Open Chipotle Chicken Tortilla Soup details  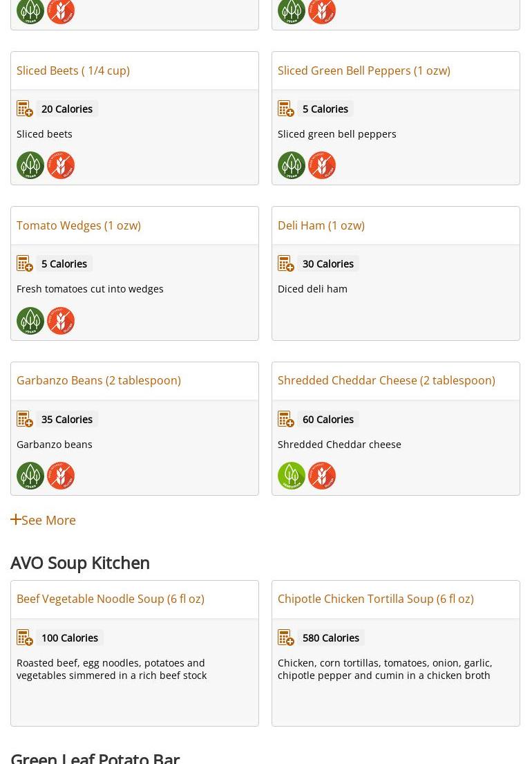point(376,599)
